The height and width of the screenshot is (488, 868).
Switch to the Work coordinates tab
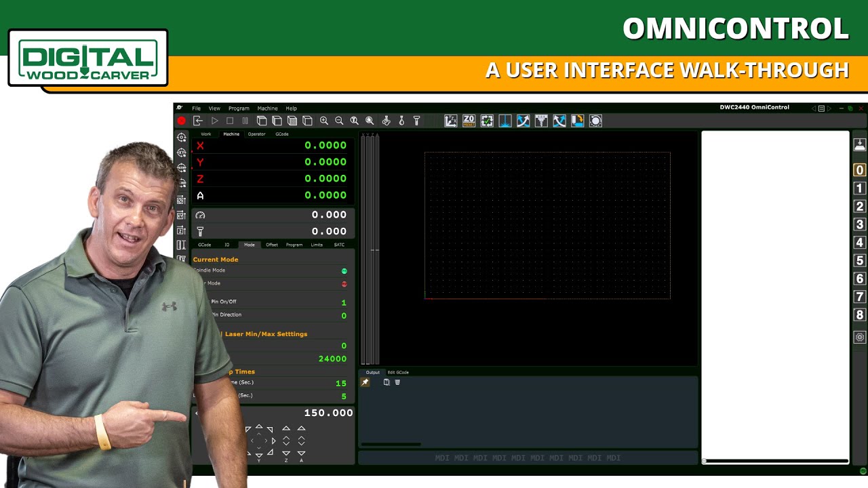coord(206,134)
